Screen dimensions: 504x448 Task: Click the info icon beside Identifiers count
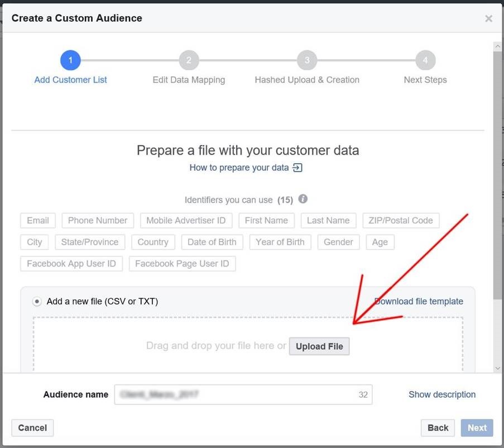coord(303,199)
